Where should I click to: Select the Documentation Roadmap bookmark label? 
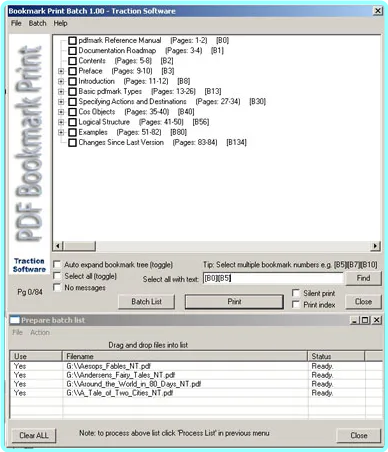point(117,51)
